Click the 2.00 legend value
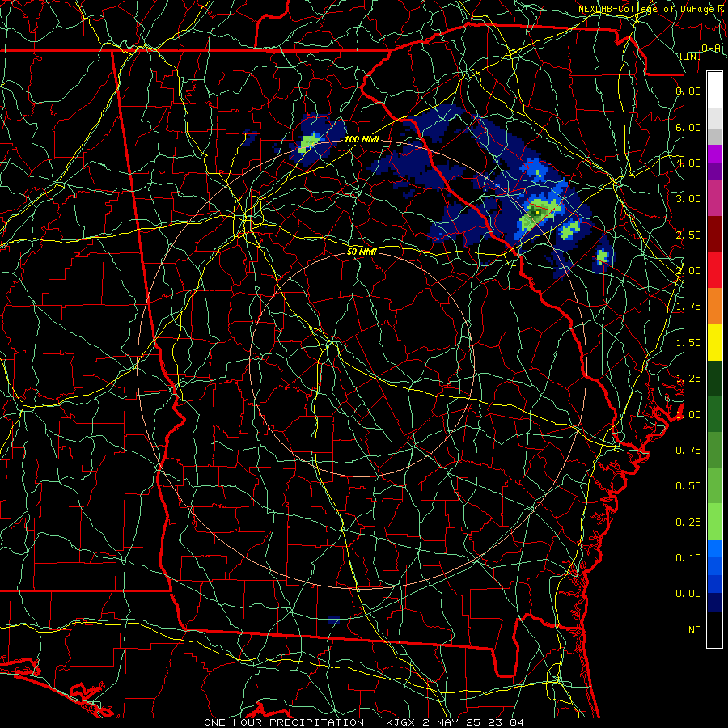The image size is (728, 728). [x=688, y=271]
